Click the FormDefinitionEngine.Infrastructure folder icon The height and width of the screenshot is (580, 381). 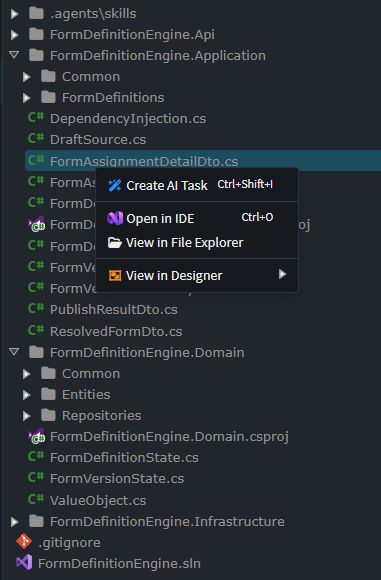pyautogui.click(x=36, y=521)
